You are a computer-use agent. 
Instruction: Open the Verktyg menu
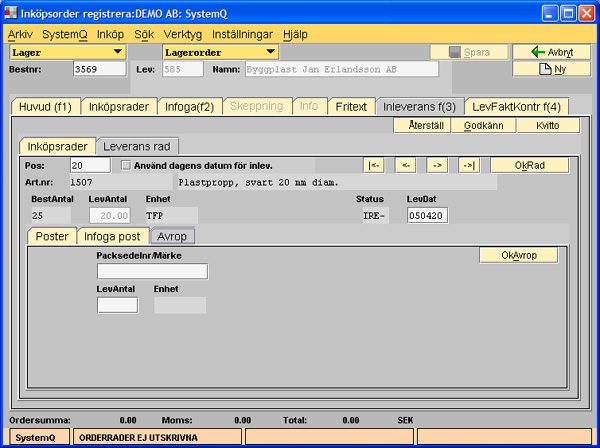coord(183,34)
